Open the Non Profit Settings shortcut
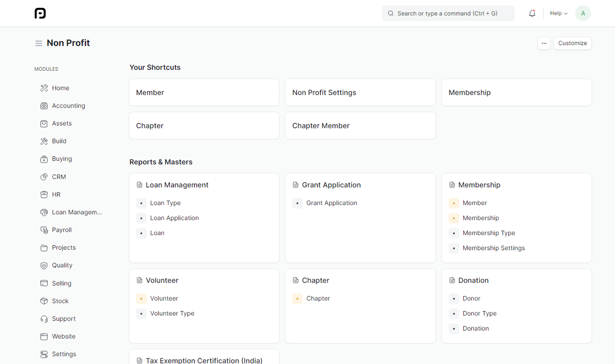This screenshot has width=615, height=364. tap(360, 93)
